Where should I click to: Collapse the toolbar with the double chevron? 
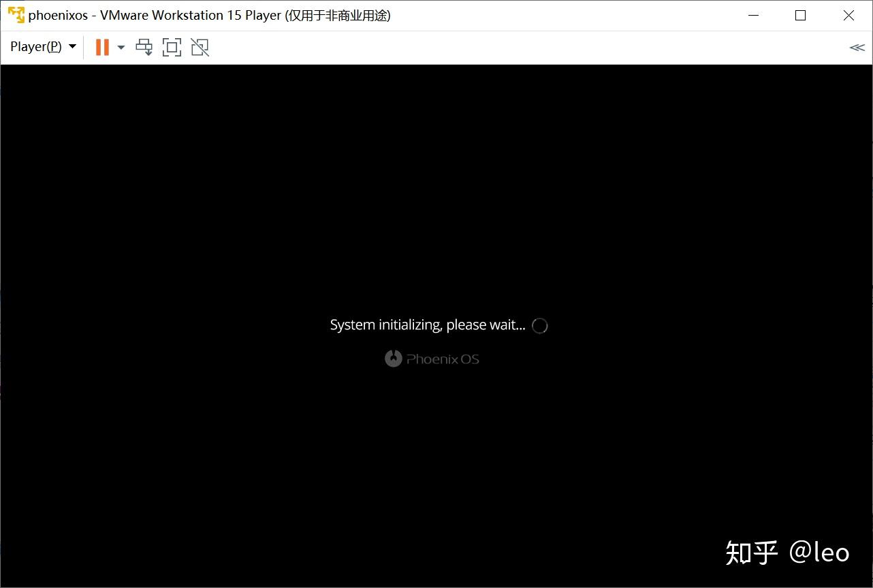(857, 47)
